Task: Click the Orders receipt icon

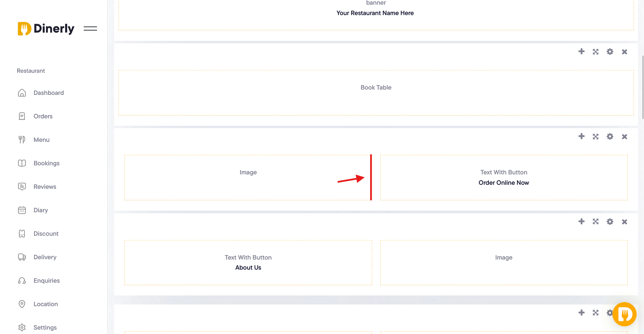Action: click(22, 116)
